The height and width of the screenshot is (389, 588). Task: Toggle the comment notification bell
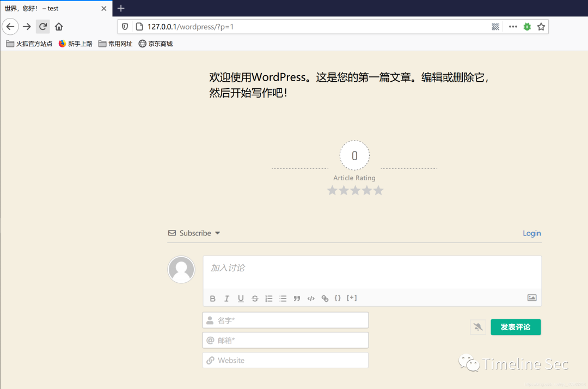click(x=477, y=327)
